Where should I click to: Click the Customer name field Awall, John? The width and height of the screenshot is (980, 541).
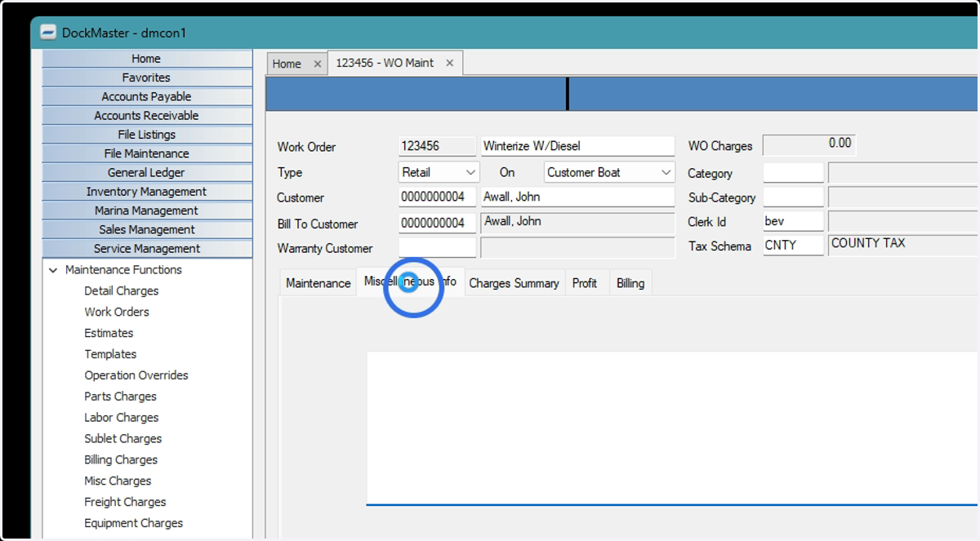(578, 197)
